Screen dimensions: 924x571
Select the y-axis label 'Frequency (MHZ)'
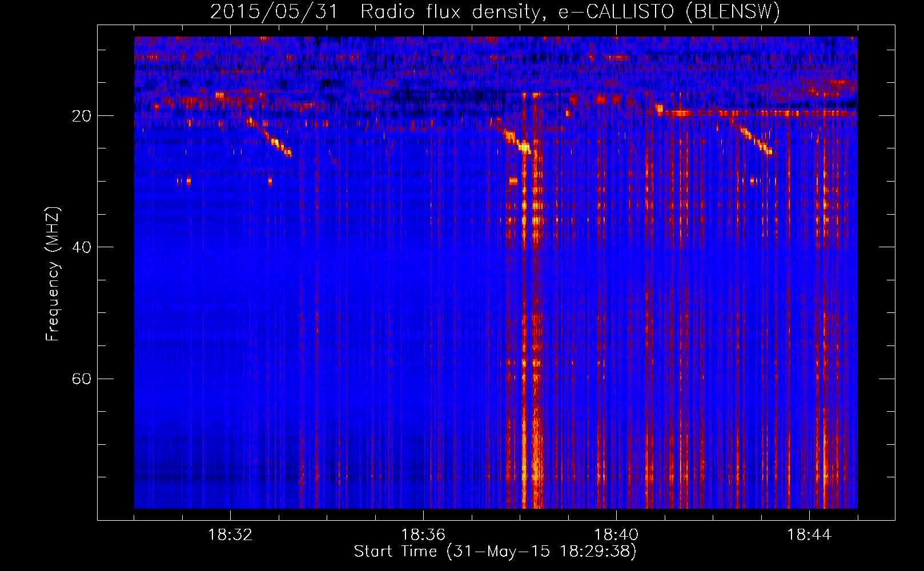point(53,274)
